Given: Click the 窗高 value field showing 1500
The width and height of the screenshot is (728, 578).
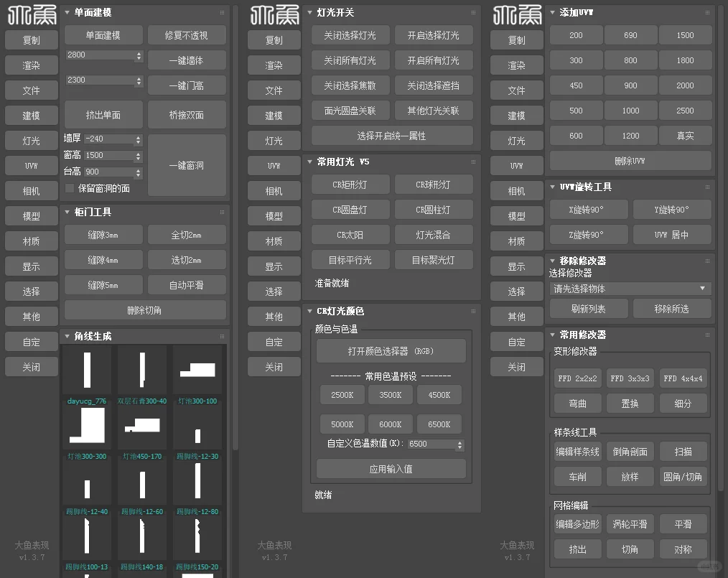Looking at the screenshot, I should [x=109, y=156].
